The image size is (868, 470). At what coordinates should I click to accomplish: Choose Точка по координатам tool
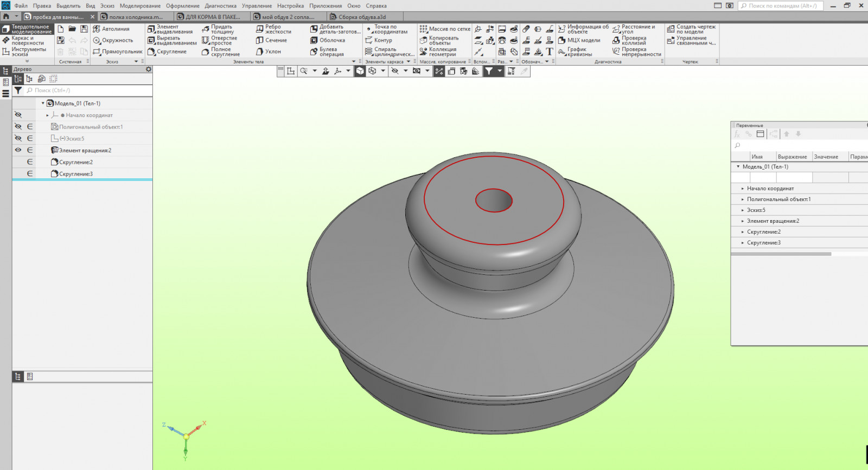(x=386, y=29)
